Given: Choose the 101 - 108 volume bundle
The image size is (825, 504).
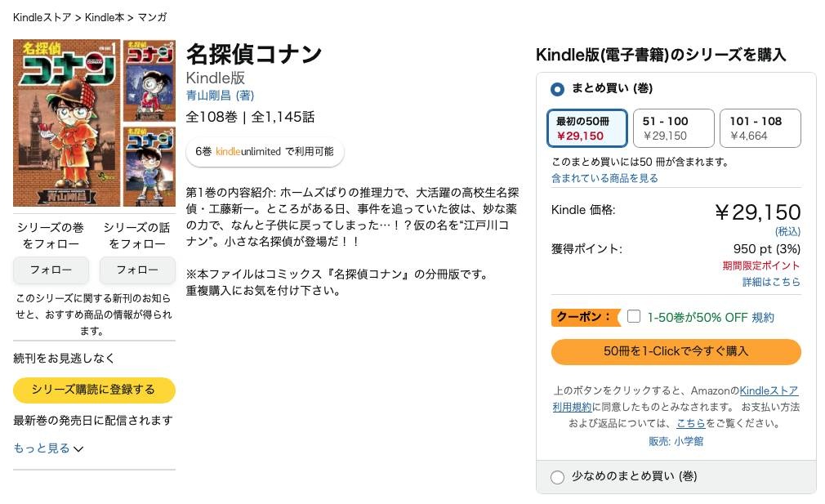Looking at the screenshot, I should 760,128.
